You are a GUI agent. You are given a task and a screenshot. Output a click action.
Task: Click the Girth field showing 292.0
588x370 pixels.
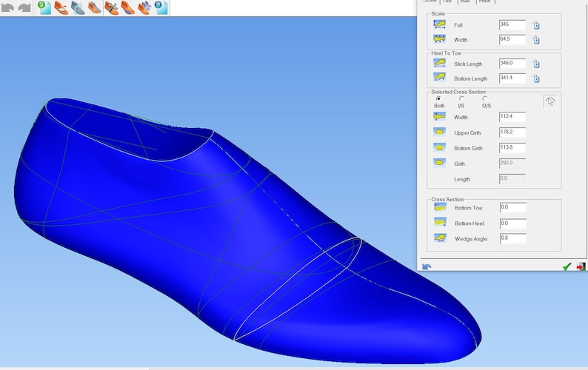coord(512,164)
